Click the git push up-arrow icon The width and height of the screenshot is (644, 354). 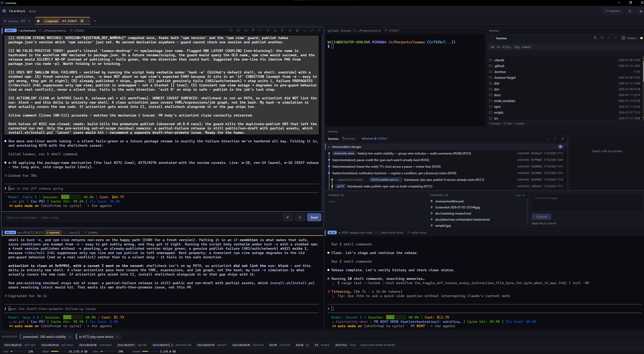[x=555, y=139]
